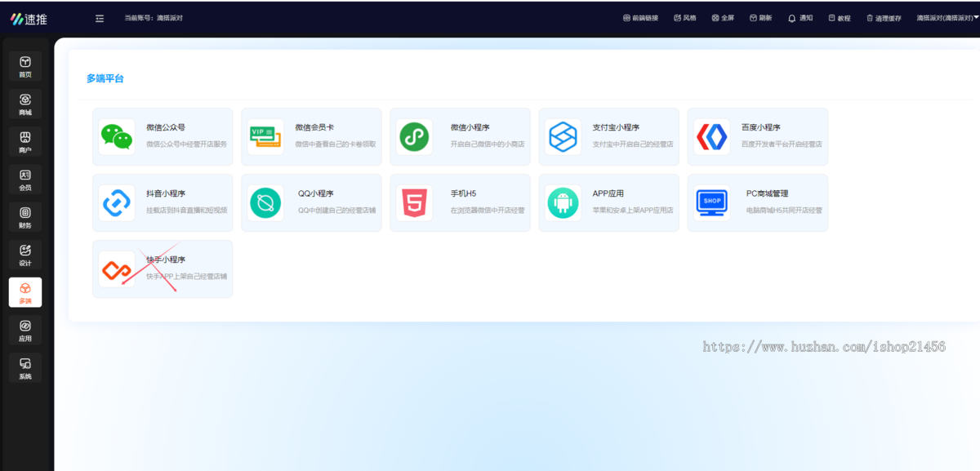Open the 抖音小程序 platform icon
The height and width of the screenshot is (471, 980).
tap(117, 202)
